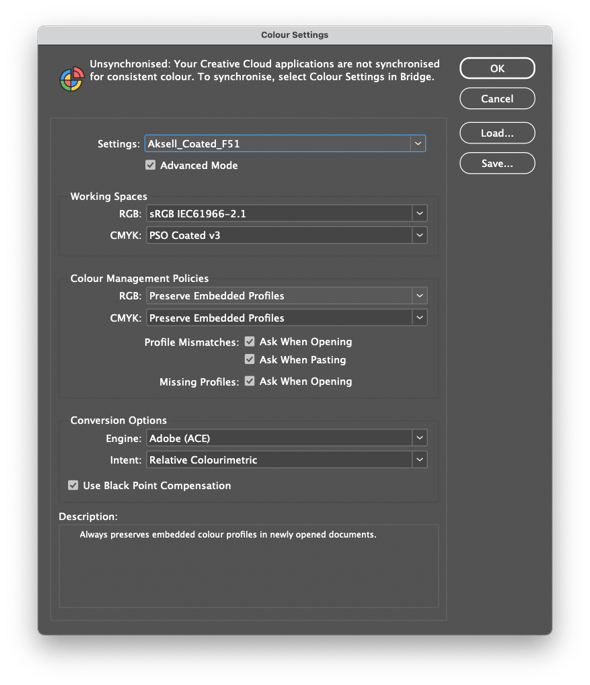Open the Settings preset dropdown arrow

click(418, 143)
